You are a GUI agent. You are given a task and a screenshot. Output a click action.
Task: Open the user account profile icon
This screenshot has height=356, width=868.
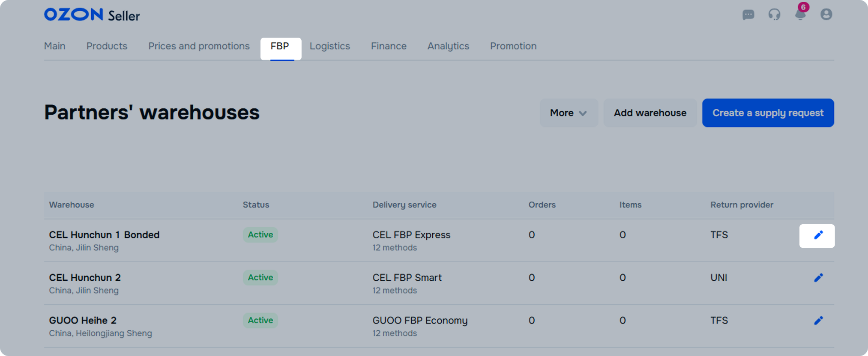point(826,15)
